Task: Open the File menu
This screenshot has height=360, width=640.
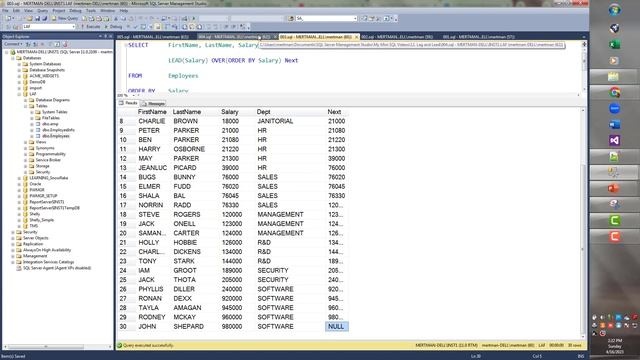Action: click(x=5, y=11)
